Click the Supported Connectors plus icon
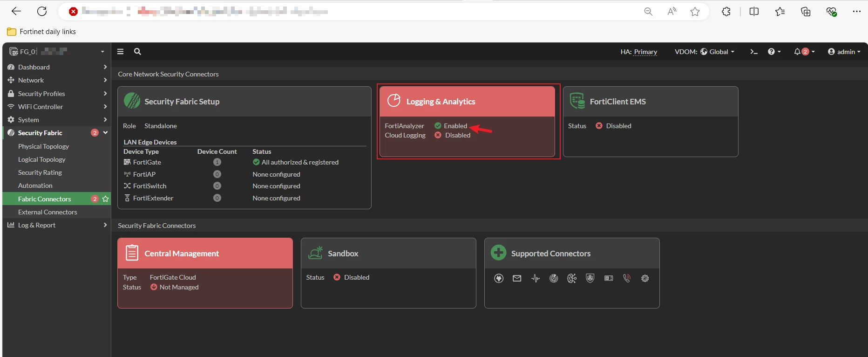The height and width of the screenshot is (357, 868). (499, 253)
